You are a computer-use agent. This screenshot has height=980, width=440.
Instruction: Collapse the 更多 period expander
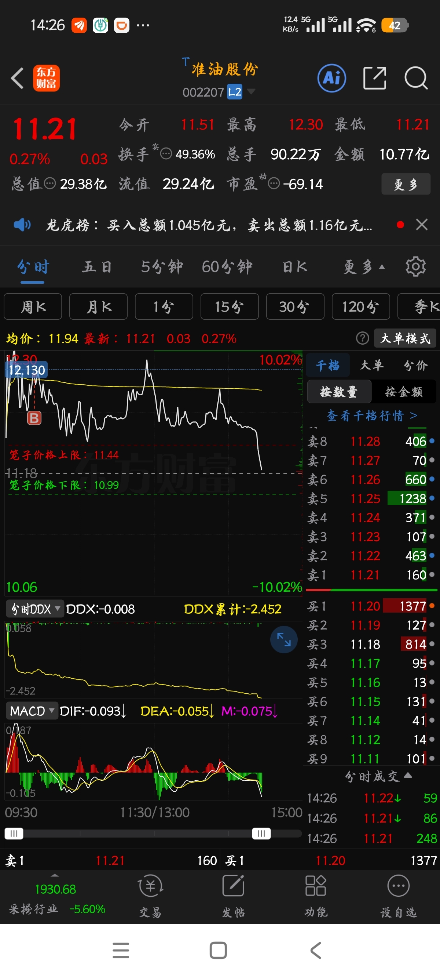(x=364, y=267)
